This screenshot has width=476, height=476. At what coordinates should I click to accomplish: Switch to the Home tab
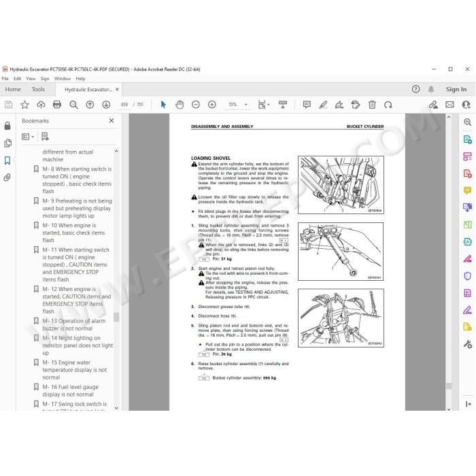pos(13,89)
